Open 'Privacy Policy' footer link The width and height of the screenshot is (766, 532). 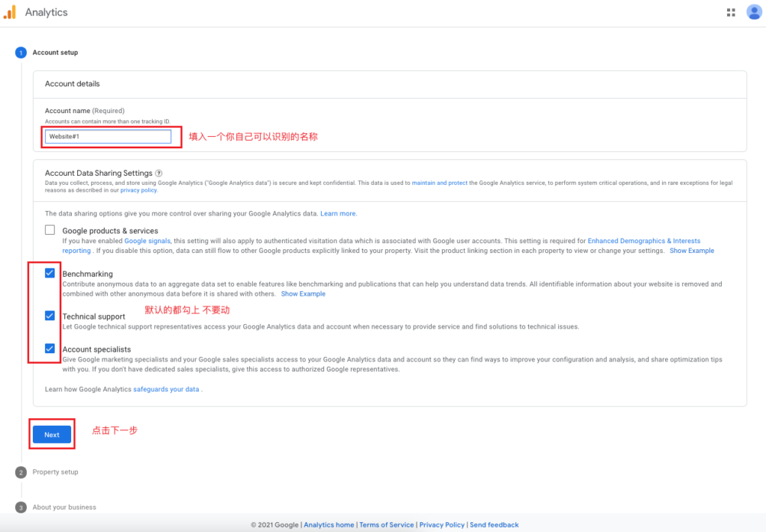pos(441,525)
